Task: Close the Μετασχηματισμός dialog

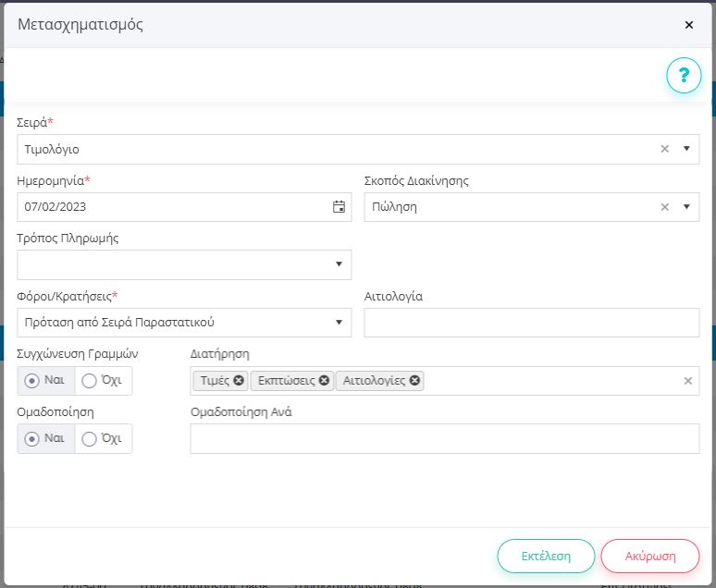Action: pos(688,25)
